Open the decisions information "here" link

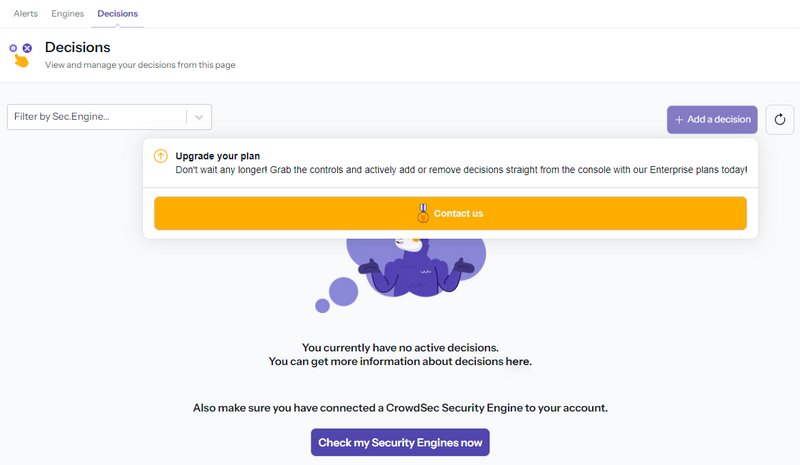(x=517, y=361)
